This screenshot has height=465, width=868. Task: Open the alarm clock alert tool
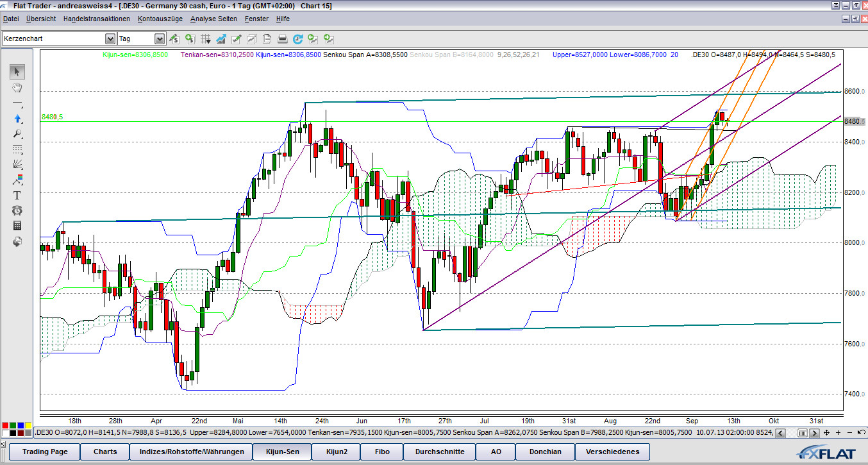point(17,210)
